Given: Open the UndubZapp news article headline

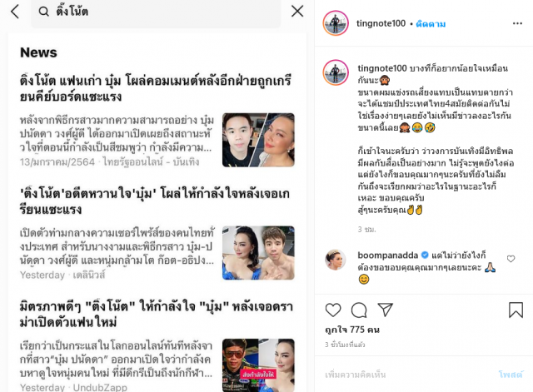Looking at the screenshot, I should tap(156, 315).
